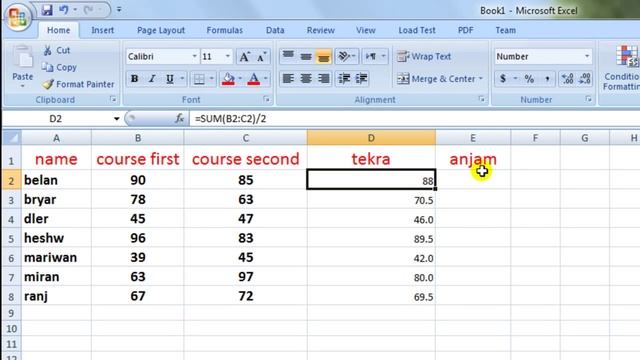The width and height of the screenshot is (640, 360).
Task: Change text orientation
Action: [344, 57]
